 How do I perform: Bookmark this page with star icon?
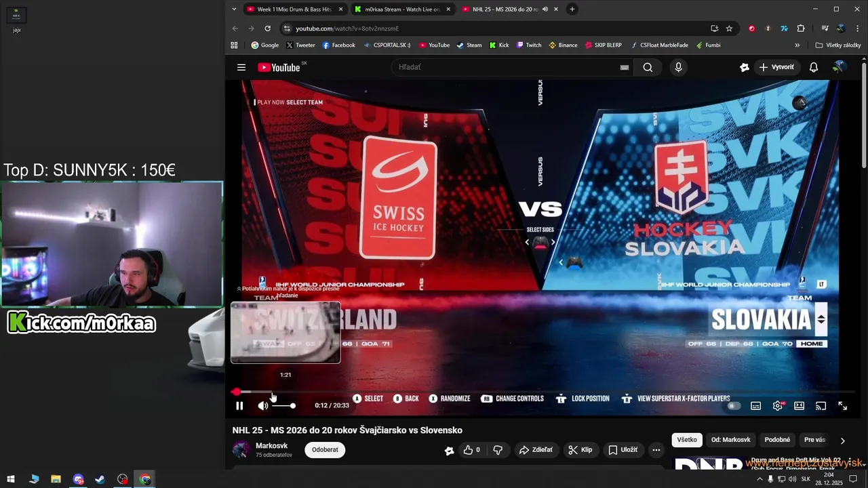(729, 28)
